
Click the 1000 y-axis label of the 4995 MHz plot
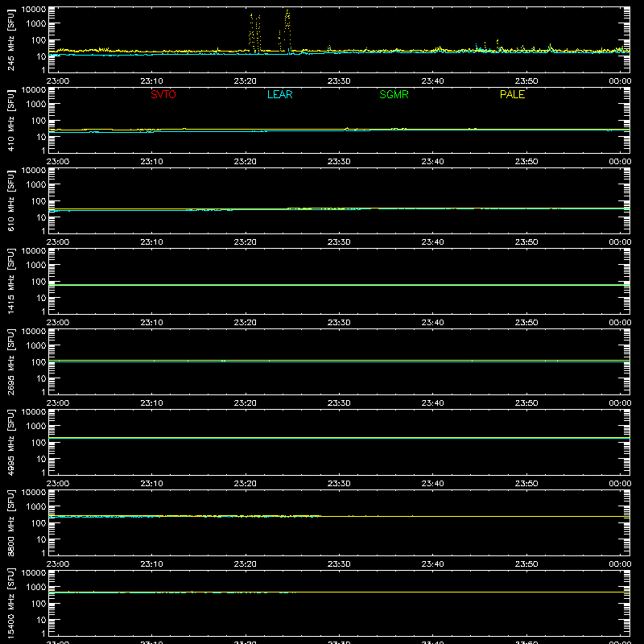[36, 427]
